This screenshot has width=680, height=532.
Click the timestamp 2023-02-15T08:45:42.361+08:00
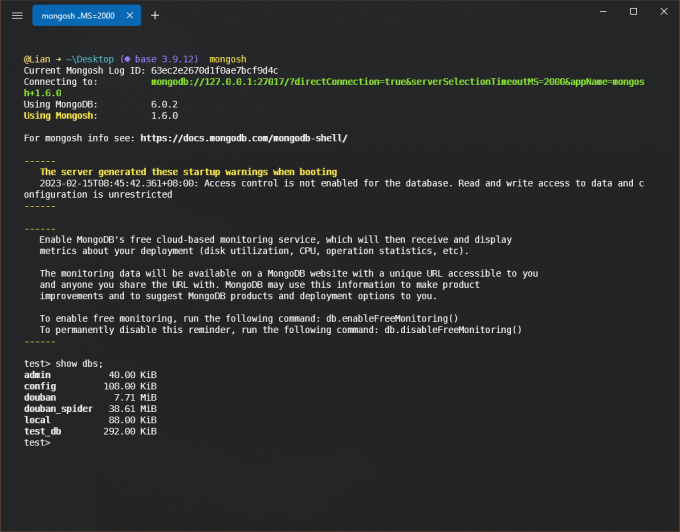pyautogui.click(x=118, y=183)
